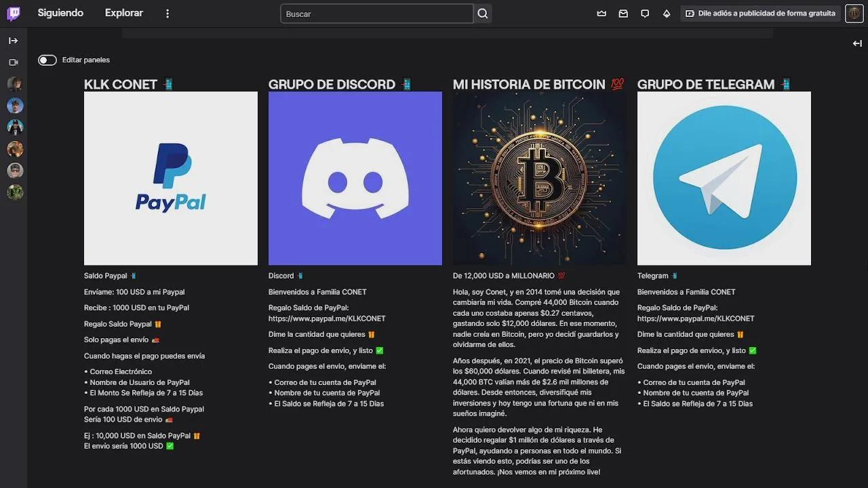The height and width of the screenshot is (488, 868).
Task: Click the followed channels camera icon
Action: 14,62
